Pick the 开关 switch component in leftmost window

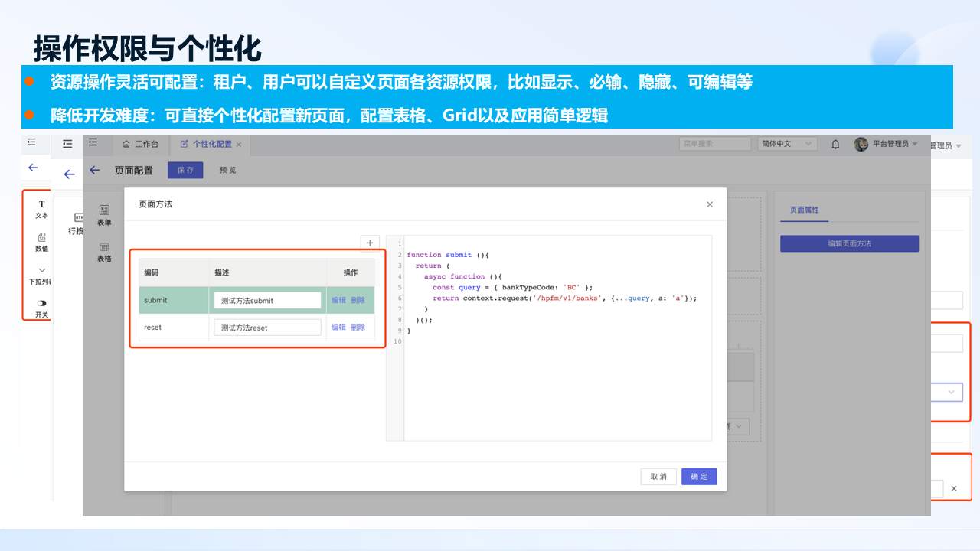(x=41, y=308)
